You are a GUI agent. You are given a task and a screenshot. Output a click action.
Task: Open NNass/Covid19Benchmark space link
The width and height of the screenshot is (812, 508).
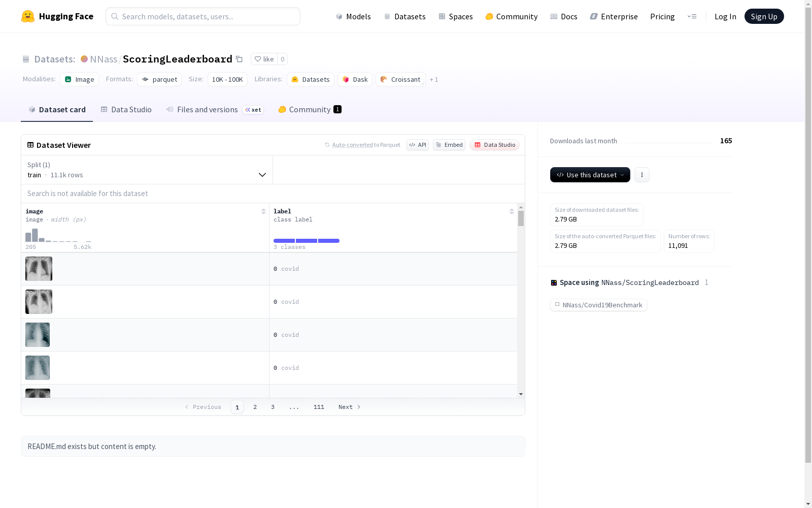pos(598,305)
